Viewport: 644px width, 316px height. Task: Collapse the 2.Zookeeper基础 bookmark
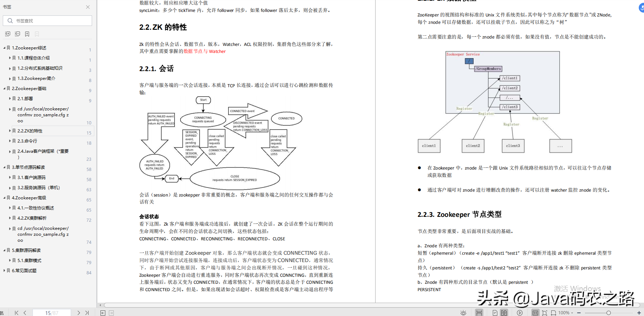tap(4, 88)
